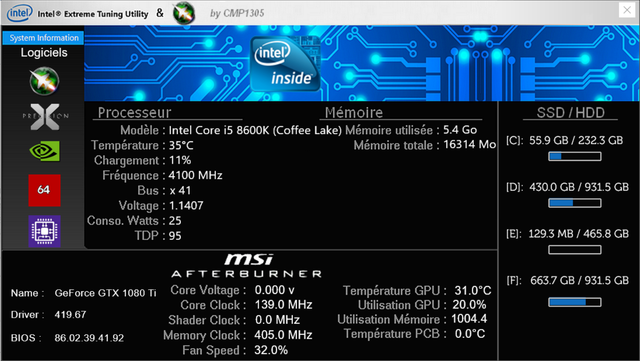Click the Afterburner icon in title bar
The width and height of the screenshot is (640, 361).
coord(184,13)
